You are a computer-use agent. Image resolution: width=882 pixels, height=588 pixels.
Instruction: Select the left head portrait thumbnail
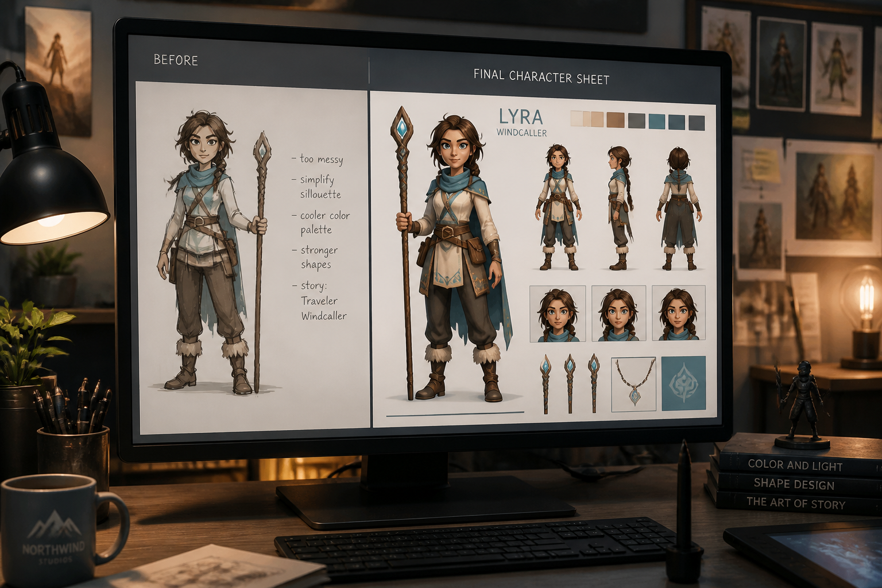[558, 314]
